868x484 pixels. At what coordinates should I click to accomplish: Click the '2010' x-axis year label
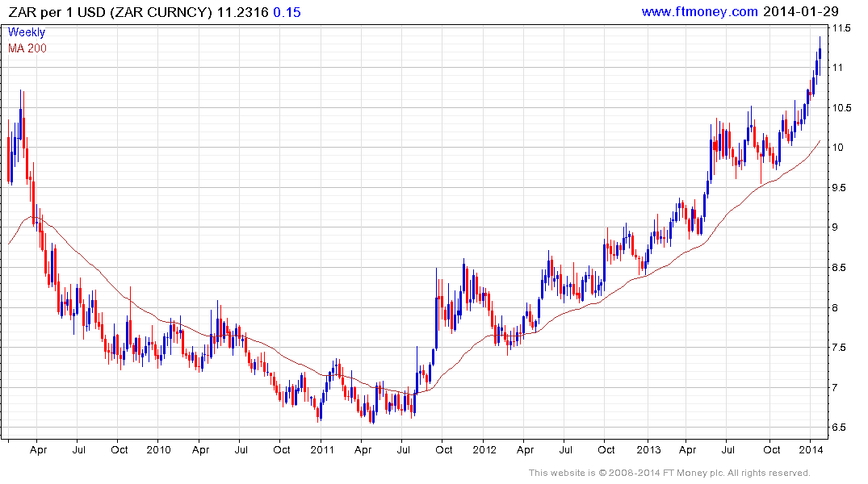click(x=158, y=449)
